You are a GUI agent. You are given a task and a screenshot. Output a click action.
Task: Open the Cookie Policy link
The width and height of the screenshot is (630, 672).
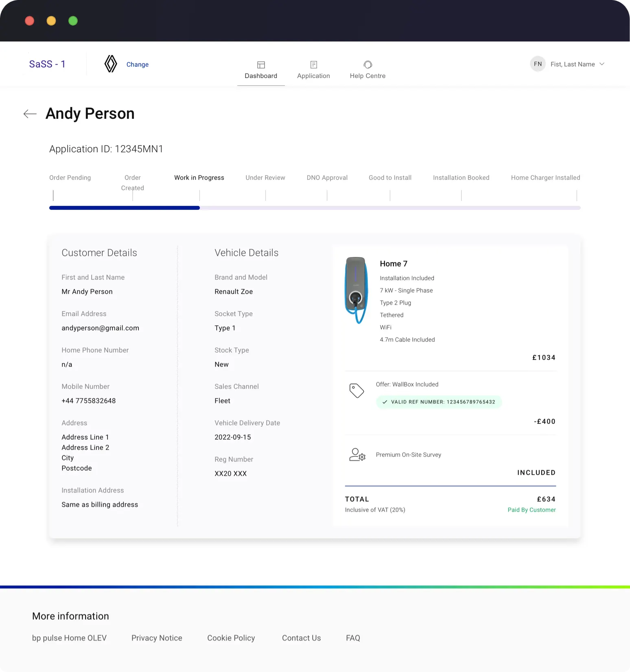click(x=231, y=638)
